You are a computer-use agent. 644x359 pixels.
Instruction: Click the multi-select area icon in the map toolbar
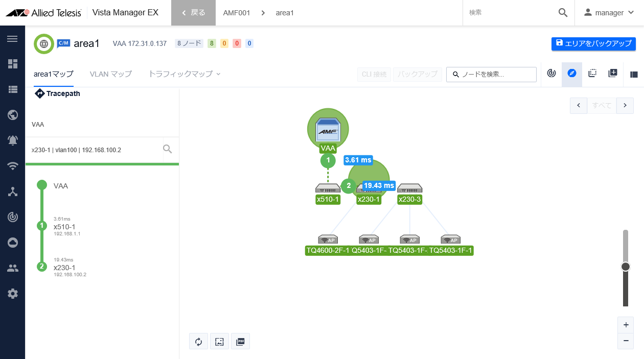pyautogui.click(x=592, y=74)
